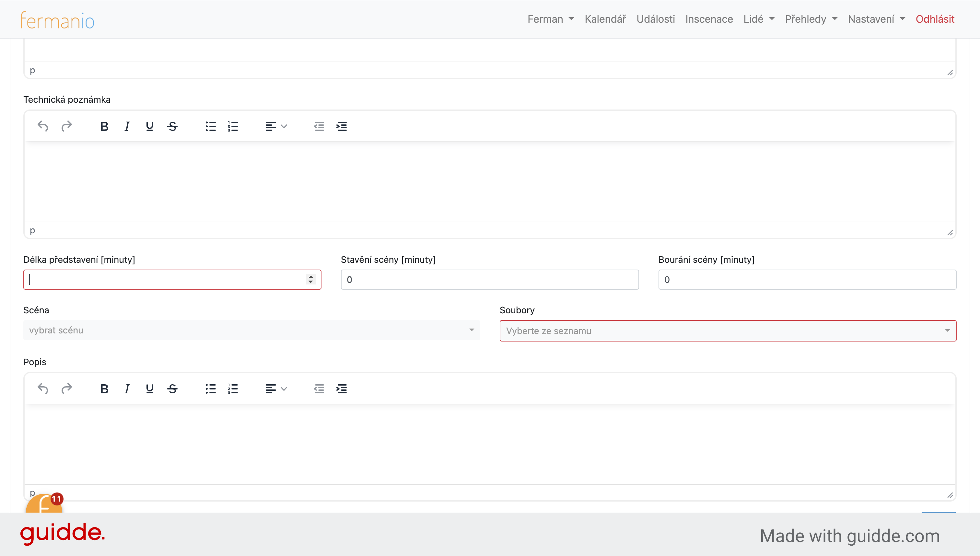Go to Události
The height and width of the screenshot is (556, 980).
coord(656,19)
